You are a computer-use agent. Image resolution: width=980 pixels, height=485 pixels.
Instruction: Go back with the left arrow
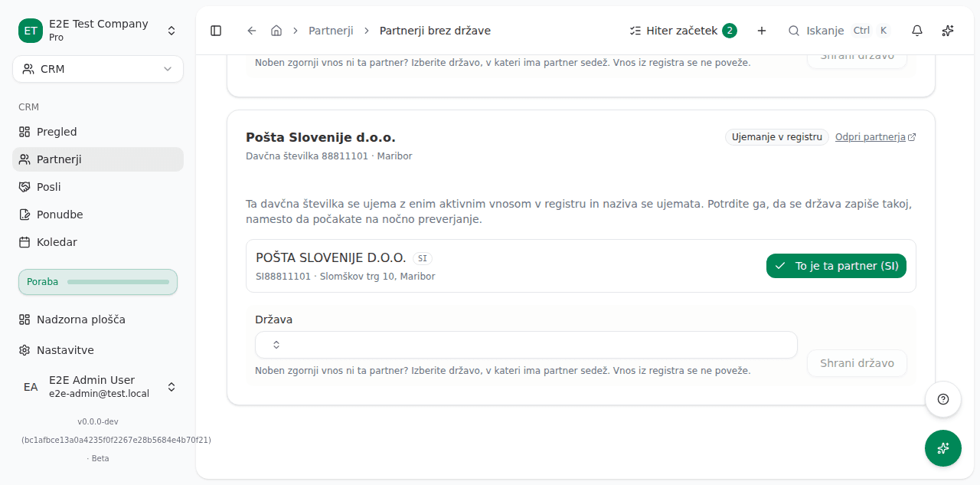[252, 31]
